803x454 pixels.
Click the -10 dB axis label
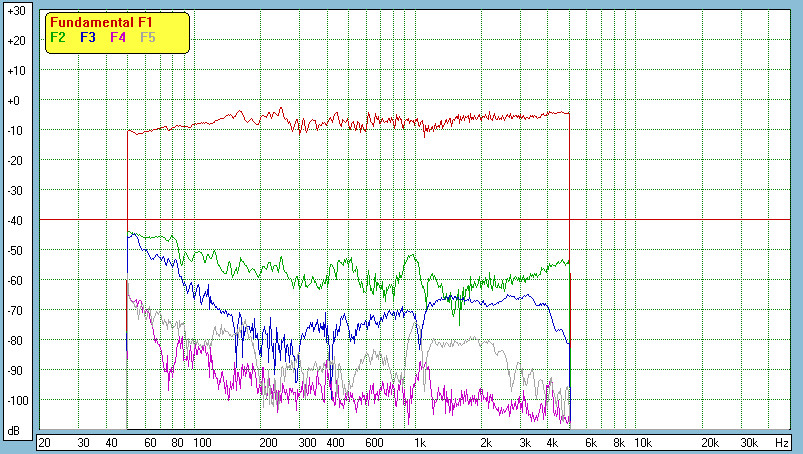(x=15, y=131)
